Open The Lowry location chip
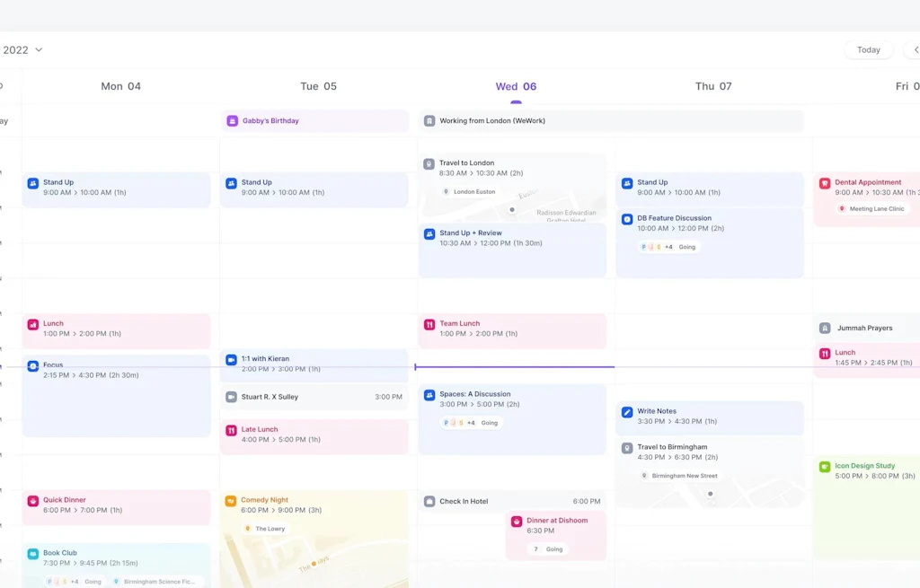This screenshot has width=920, height=588. 265,529
